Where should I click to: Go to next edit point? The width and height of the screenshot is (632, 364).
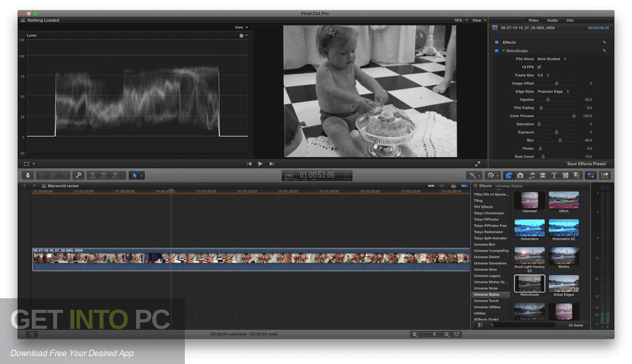(x=271, y=164)
